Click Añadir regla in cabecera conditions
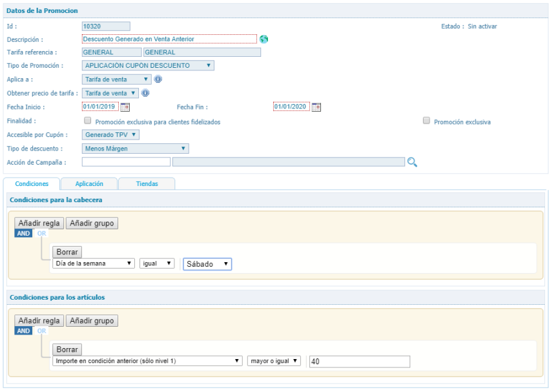 39,223
